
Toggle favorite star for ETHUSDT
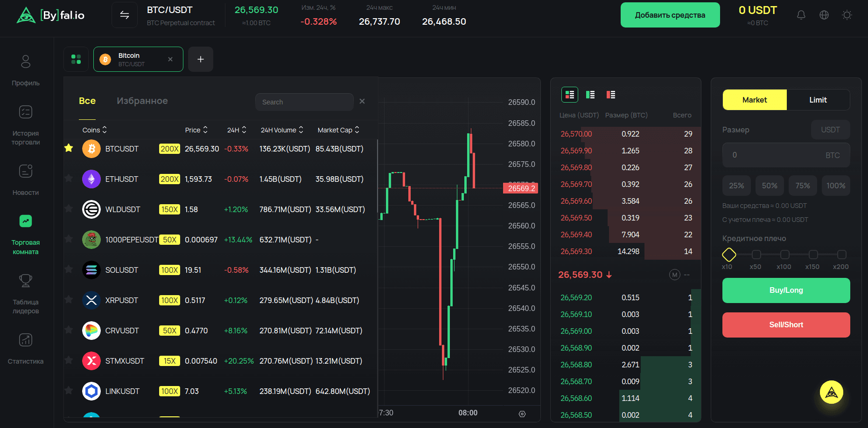[x=69, y=179]
